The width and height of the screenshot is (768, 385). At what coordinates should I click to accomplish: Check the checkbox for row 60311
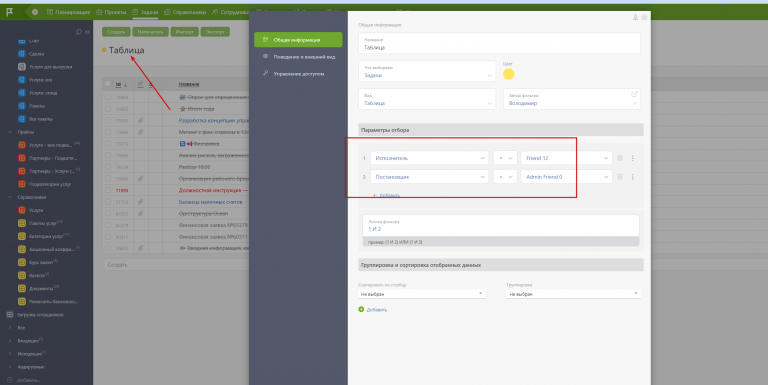(108, 237)
